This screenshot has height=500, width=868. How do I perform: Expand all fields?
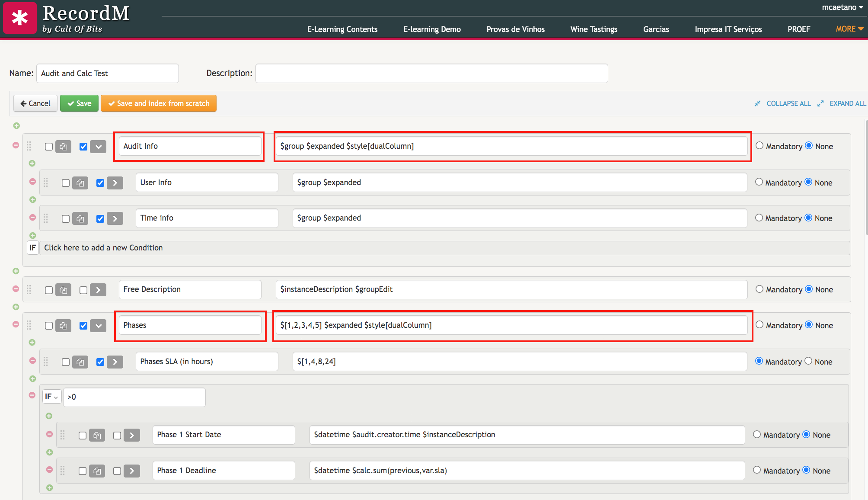[x=842, y=103]
